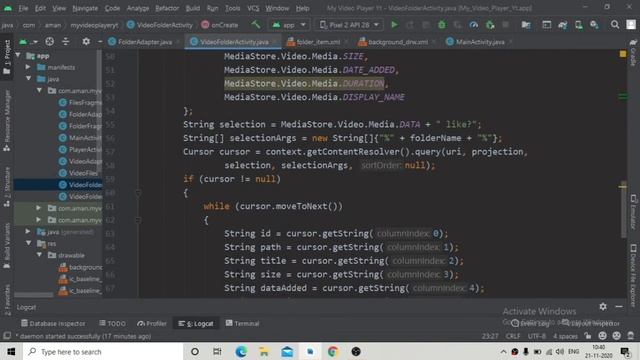Screen dimensions: 640x360
Task: Click the Make Project hammer icon
Action: (256, 25)
